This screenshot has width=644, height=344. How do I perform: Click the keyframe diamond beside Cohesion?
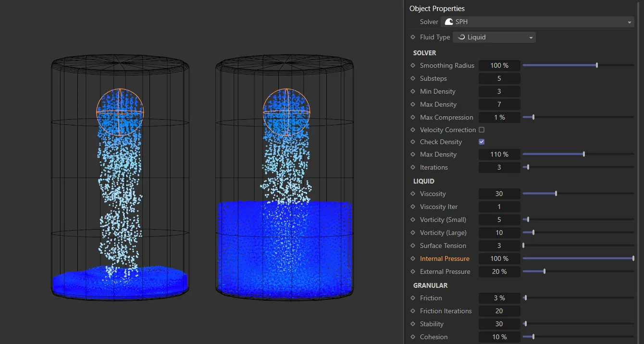[413, 337]
